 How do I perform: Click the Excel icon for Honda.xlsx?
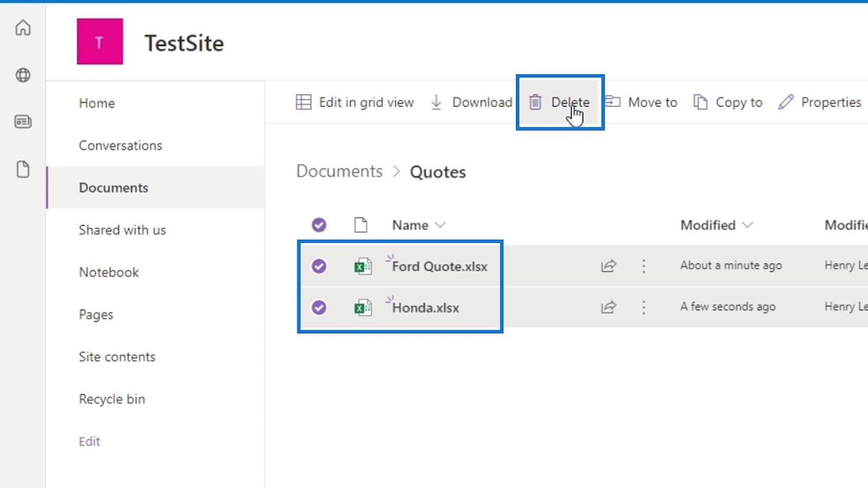pyautogui.click(x=363, y=307)
